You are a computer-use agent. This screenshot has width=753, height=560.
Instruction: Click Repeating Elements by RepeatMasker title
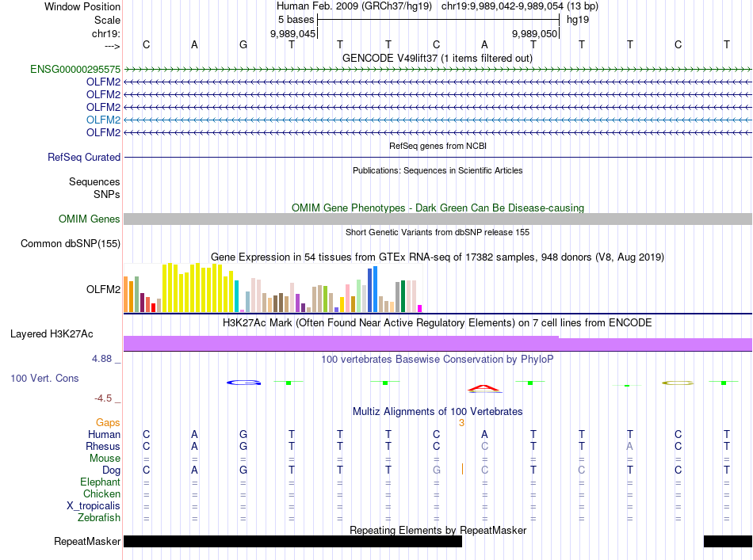(438, 530)
